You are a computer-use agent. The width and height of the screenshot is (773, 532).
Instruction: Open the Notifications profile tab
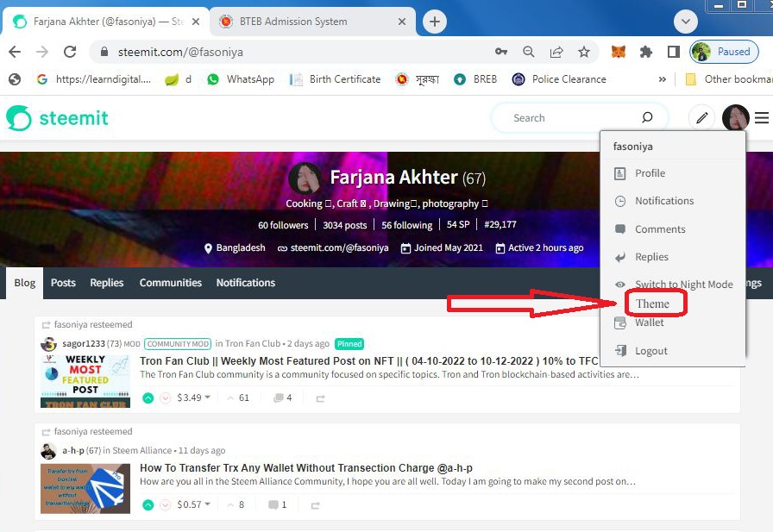click(x=246, y=283)
